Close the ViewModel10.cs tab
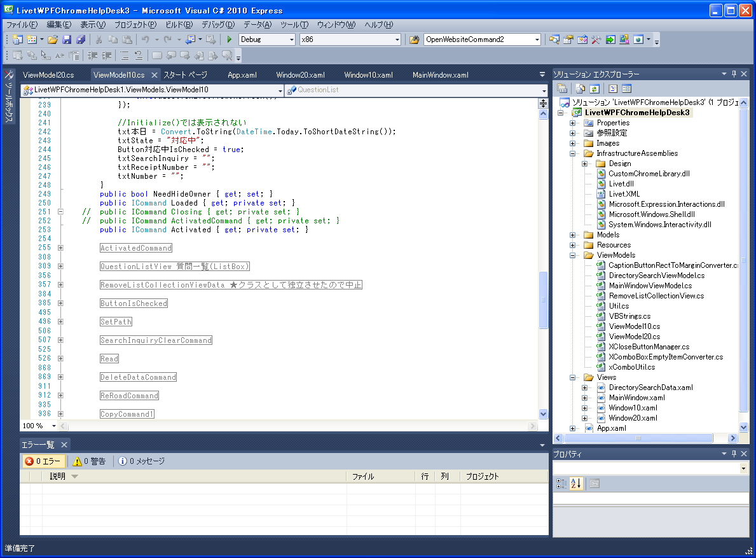756x558 pixels. point(155,74)
